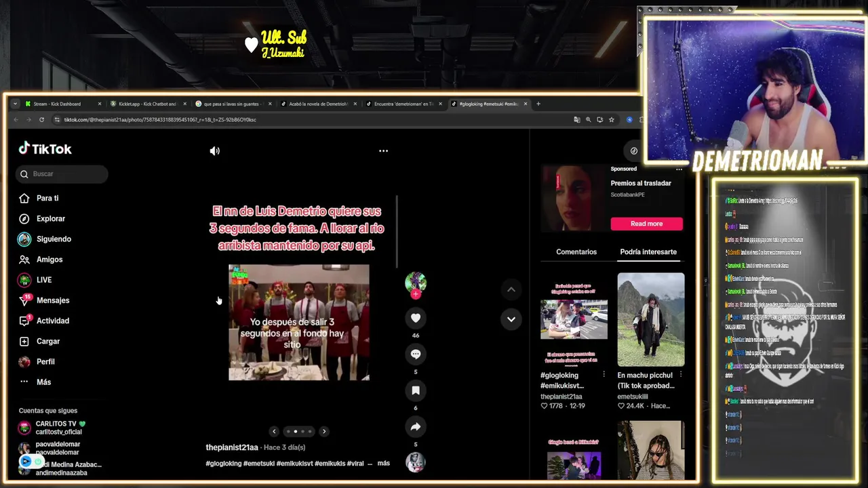Open LIVE in the sidebar

click(35, 280)
